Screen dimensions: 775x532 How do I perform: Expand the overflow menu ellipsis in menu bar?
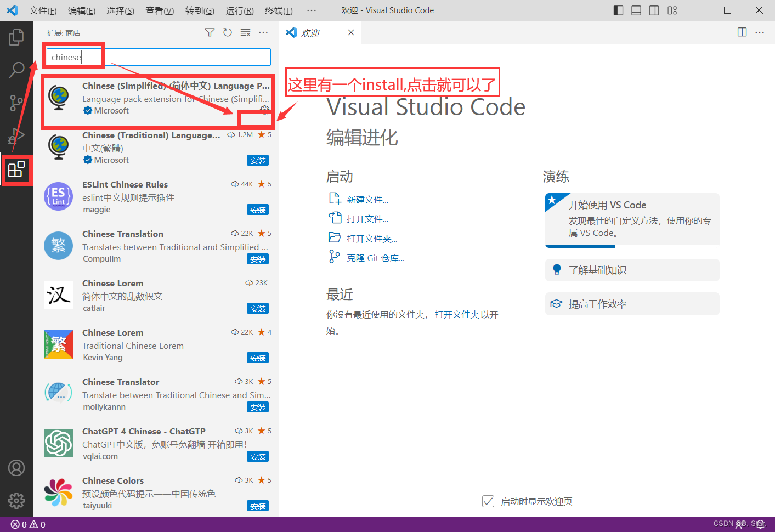[x=312, y=10]
